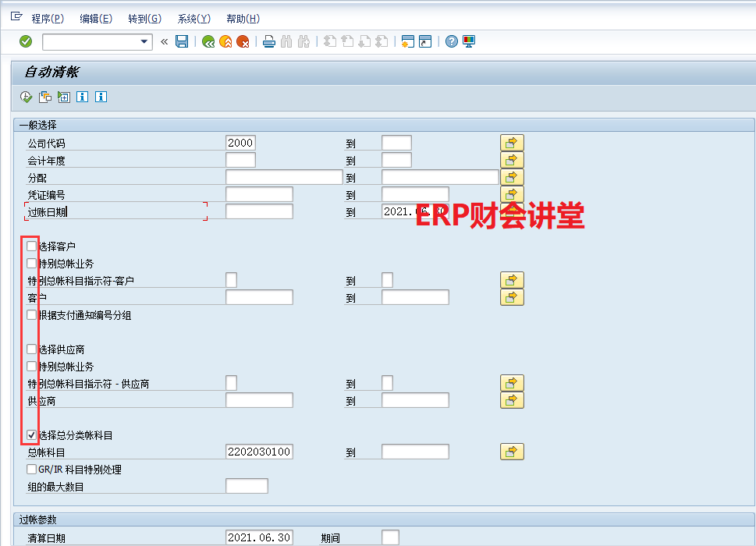Screen dimensions: 756x546
Task: Enable the 选择供应商 checkbox
Action: (x=32, y=349)
